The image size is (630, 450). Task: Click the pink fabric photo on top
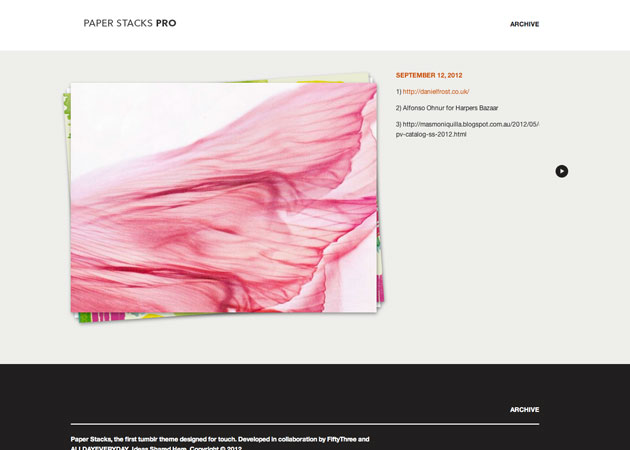[x=223, y=197]
